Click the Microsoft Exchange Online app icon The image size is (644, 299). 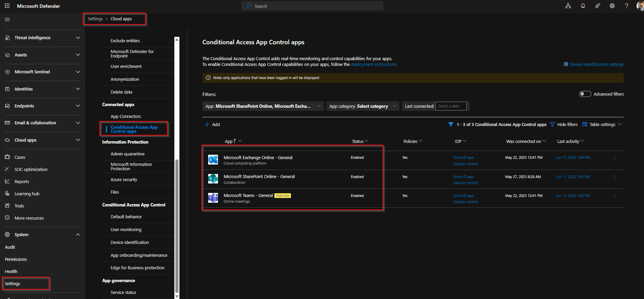[213, 160]
